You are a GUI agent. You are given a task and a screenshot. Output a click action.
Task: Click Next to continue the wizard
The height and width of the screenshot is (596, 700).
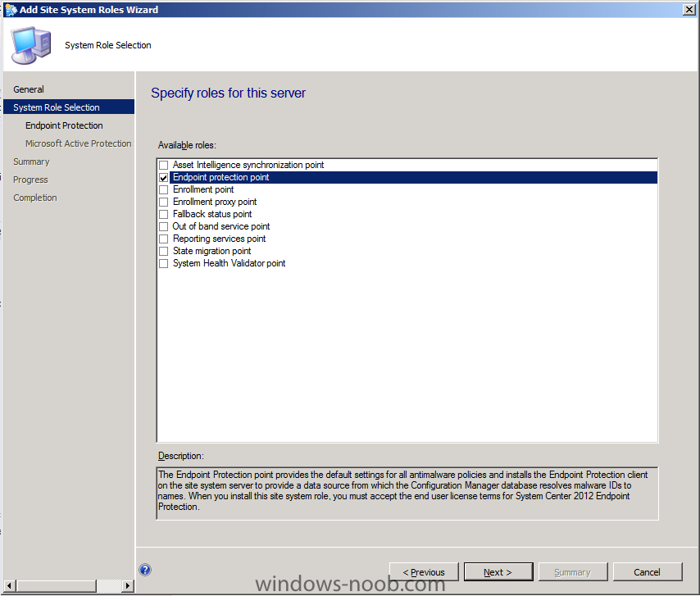(x=498, y=572)
